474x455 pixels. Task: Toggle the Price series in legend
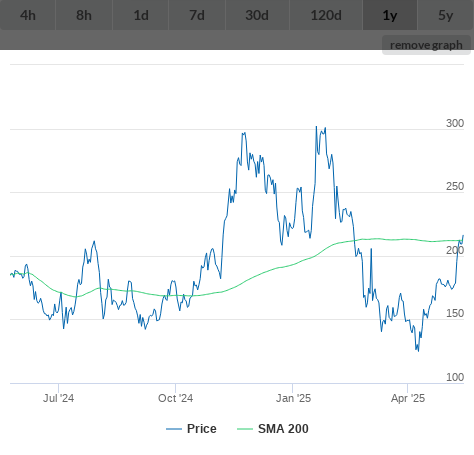click(x=202, y=429)
